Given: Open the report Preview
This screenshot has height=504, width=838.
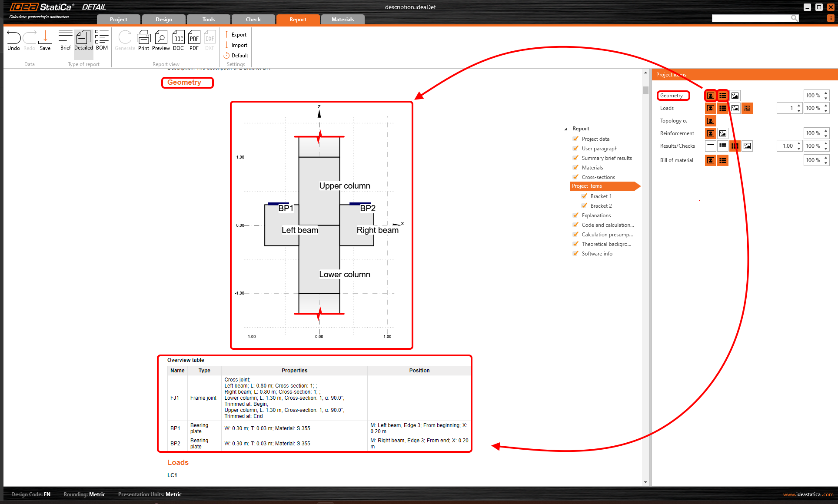Looking at the screenshot, I should coord(161,40).
